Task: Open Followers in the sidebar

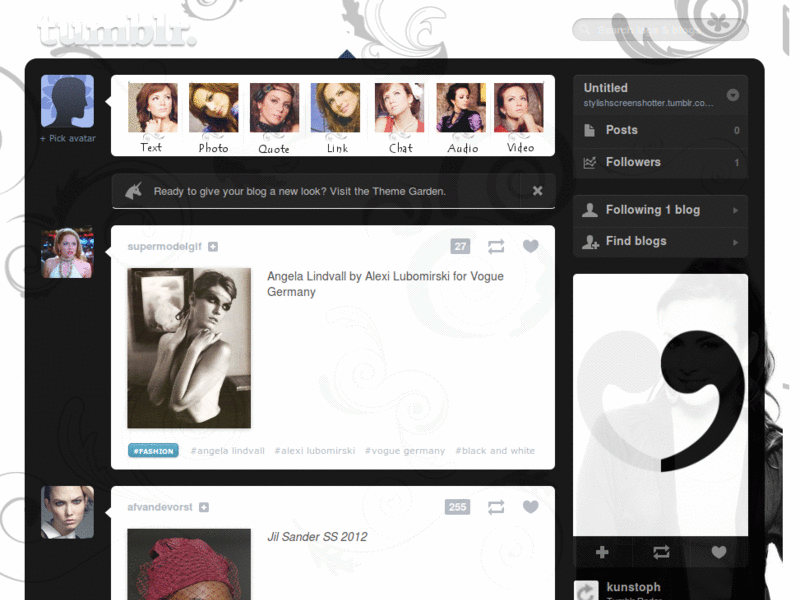Action: (x=661, y=162)
